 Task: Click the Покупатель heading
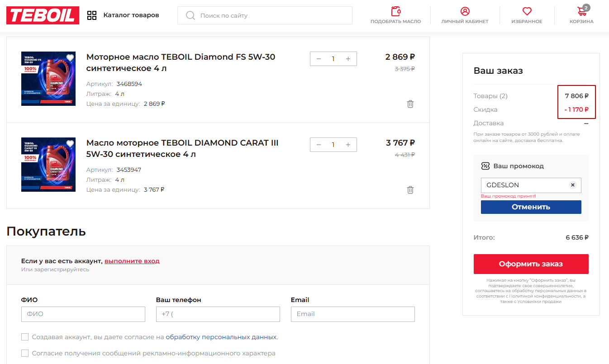tap(46, 232)
